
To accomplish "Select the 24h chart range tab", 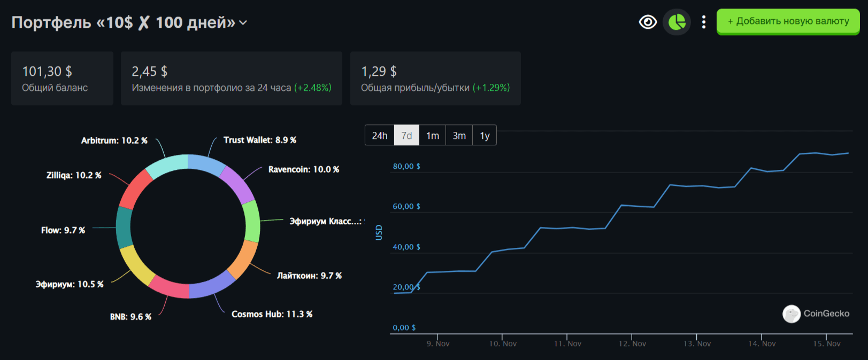I will tap(380, 135).
